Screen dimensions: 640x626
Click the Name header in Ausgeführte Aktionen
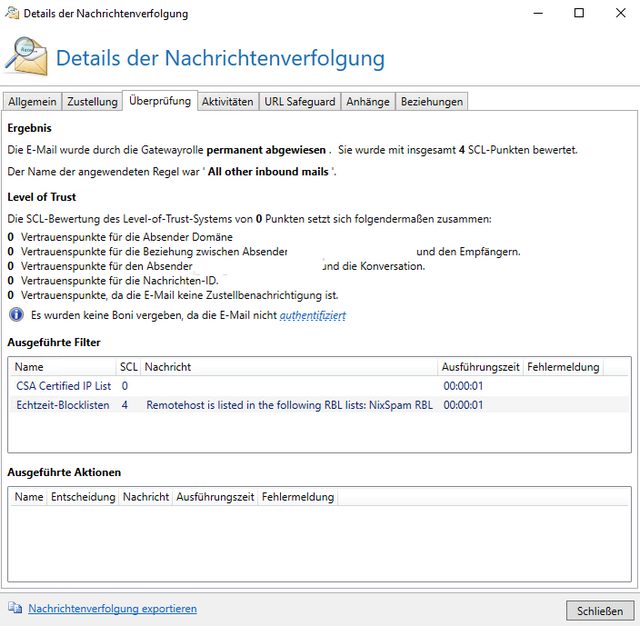click(x=29, y=497)
